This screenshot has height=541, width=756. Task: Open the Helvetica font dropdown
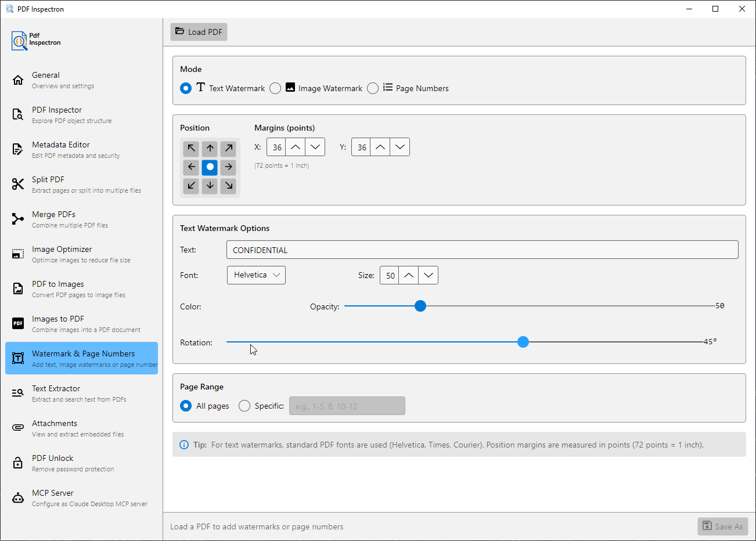(256, 275)
